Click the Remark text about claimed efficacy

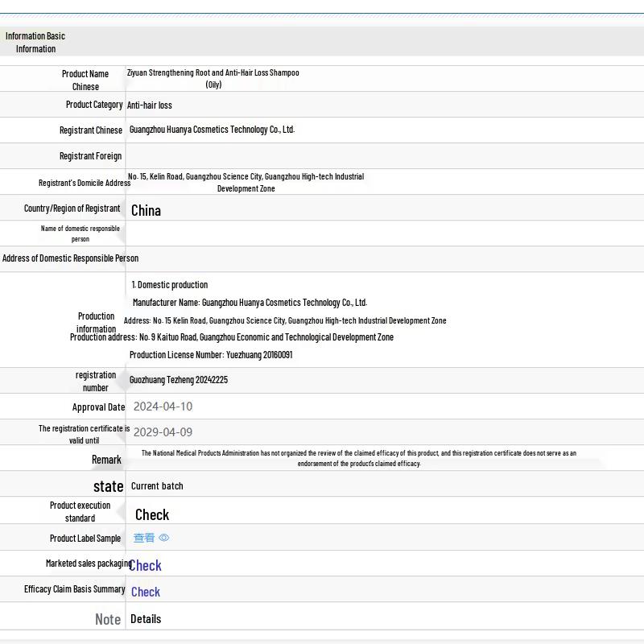click(359, 458)
